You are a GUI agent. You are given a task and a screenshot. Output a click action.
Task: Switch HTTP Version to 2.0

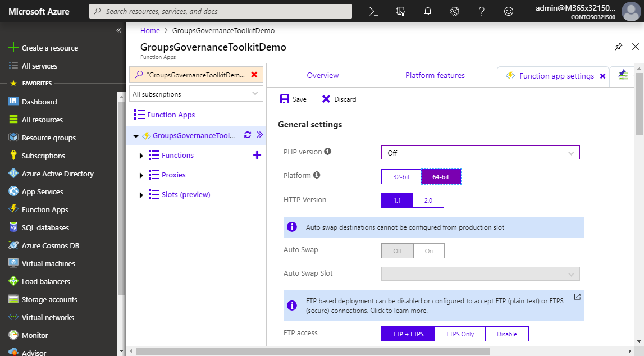tap(428, 200)
